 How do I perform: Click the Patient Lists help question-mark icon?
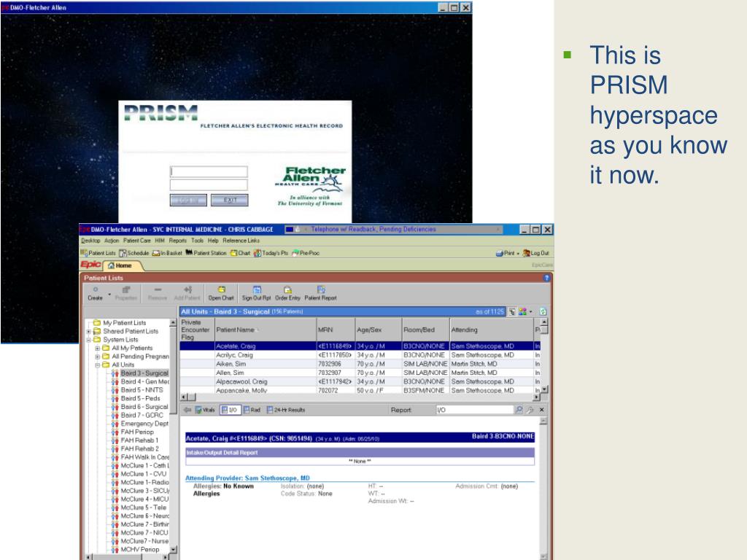pos(546,278)
